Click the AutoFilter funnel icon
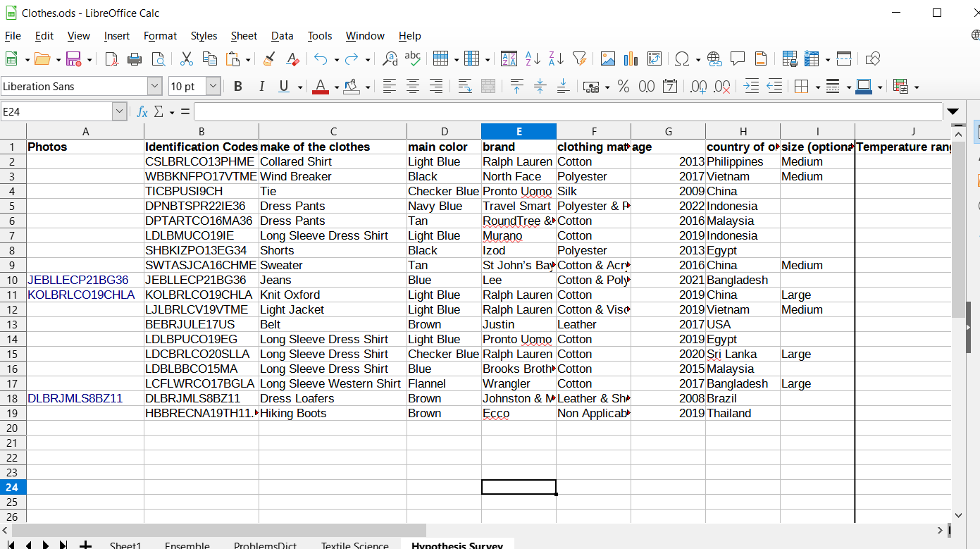Image resolution: width=980 pixels, height=549 pixels. click(x=579, y=58)
